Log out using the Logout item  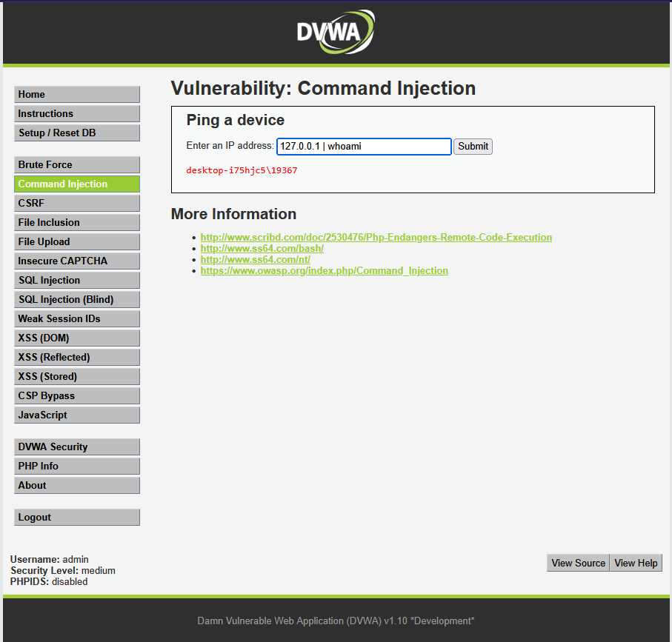click(77, 517)
